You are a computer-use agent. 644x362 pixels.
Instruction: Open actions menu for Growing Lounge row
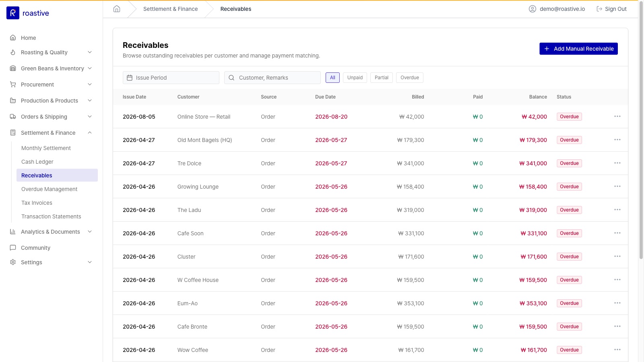(x=617, y=186)
